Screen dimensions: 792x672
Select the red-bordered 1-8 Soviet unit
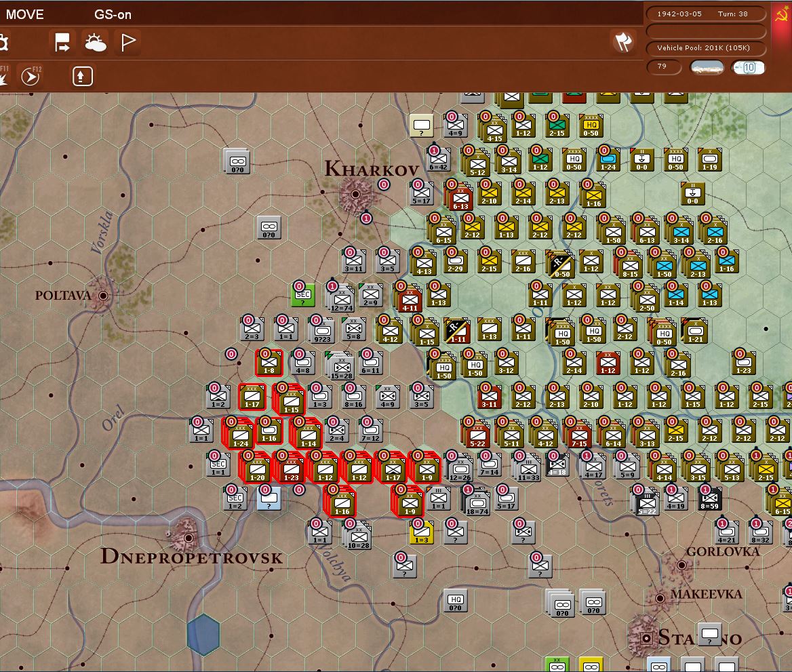[269, 363]
